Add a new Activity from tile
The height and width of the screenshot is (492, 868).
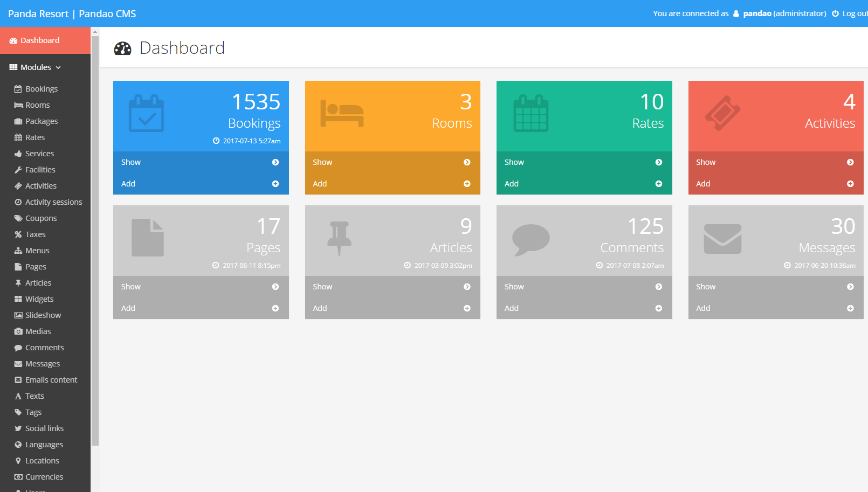point(703,184)
